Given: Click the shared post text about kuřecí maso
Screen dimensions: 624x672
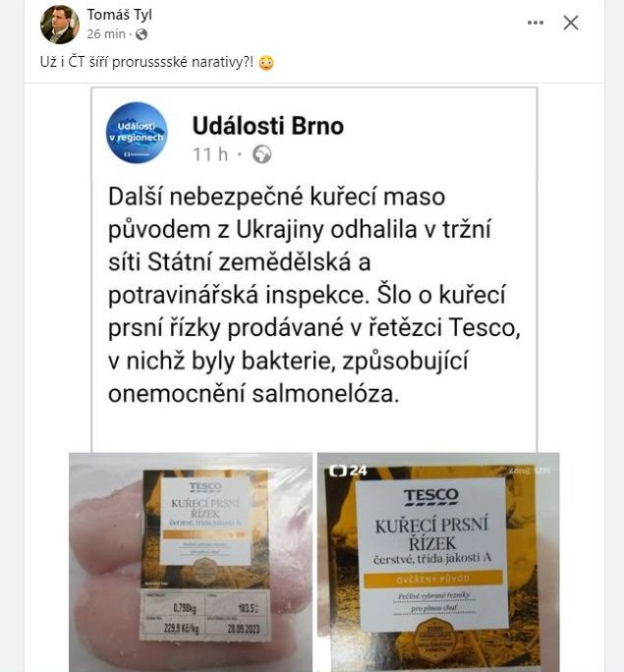Looking at the screenshot, I should click(313, 295).
